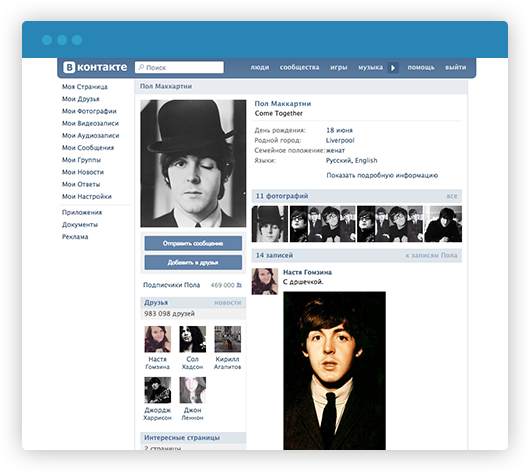Open the first photo thumbnail with the bowler hat
The image size is (530, 473).
[x=270, y=224]
